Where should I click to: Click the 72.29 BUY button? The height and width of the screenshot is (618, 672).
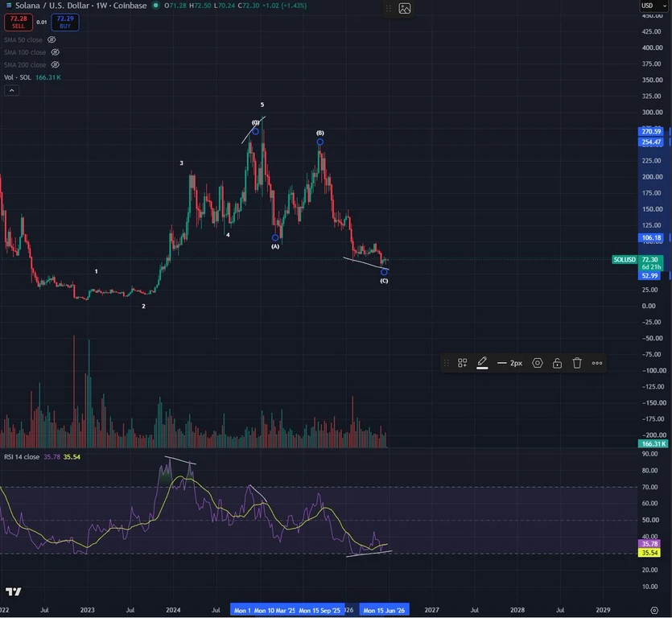pos(65,23)
